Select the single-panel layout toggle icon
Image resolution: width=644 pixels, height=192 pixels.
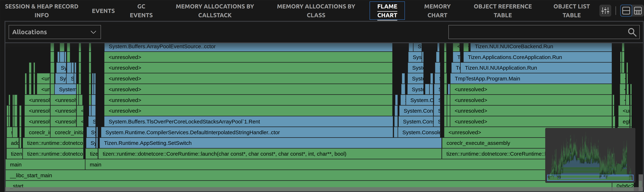[x=626, y=10]
